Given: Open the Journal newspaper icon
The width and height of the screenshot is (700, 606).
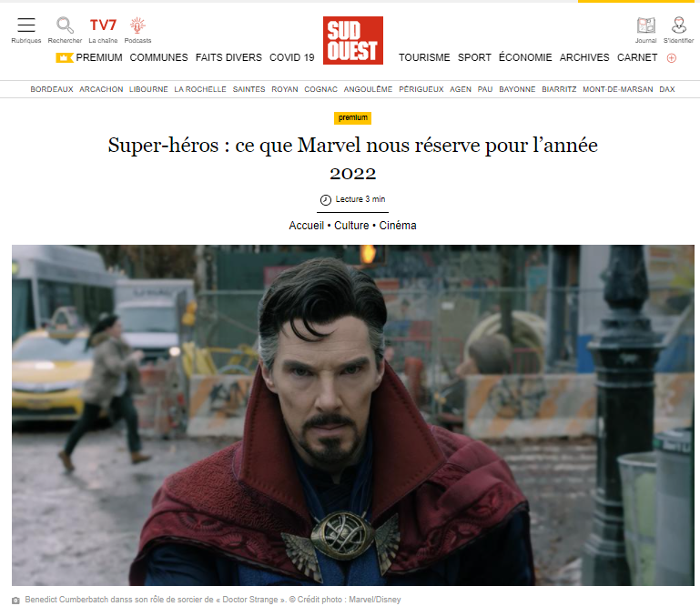Looking at the screenshot, I should click(x=646, y=25).
